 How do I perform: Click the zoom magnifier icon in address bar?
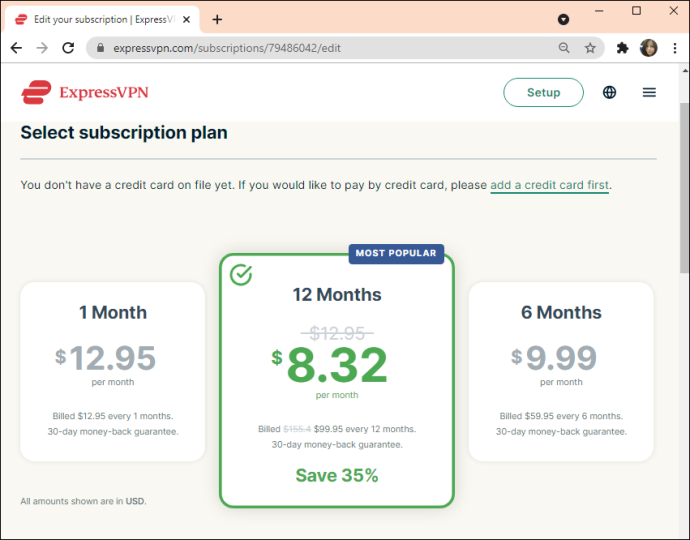tap(564, 48)
